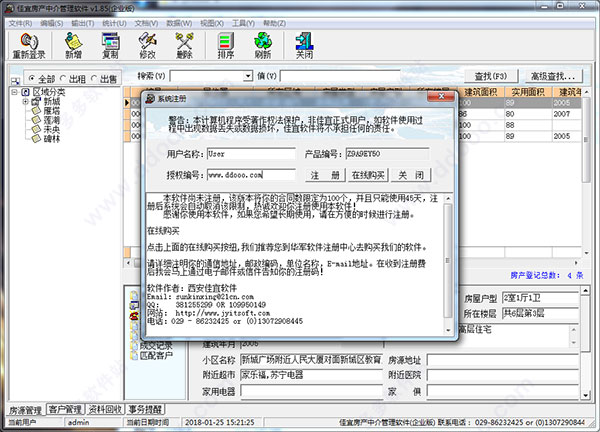Click the 新增 add toolbar icon
Image resolution: width=600 pixels, height=432 pixels.
pos(73,46)
